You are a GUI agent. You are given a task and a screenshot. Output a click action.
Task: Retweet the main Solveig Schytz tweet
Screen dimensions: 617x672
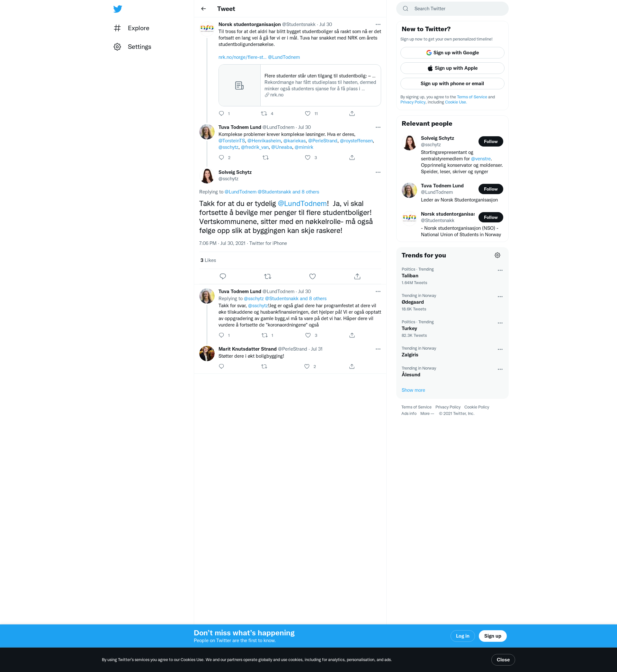coord(267,276)
